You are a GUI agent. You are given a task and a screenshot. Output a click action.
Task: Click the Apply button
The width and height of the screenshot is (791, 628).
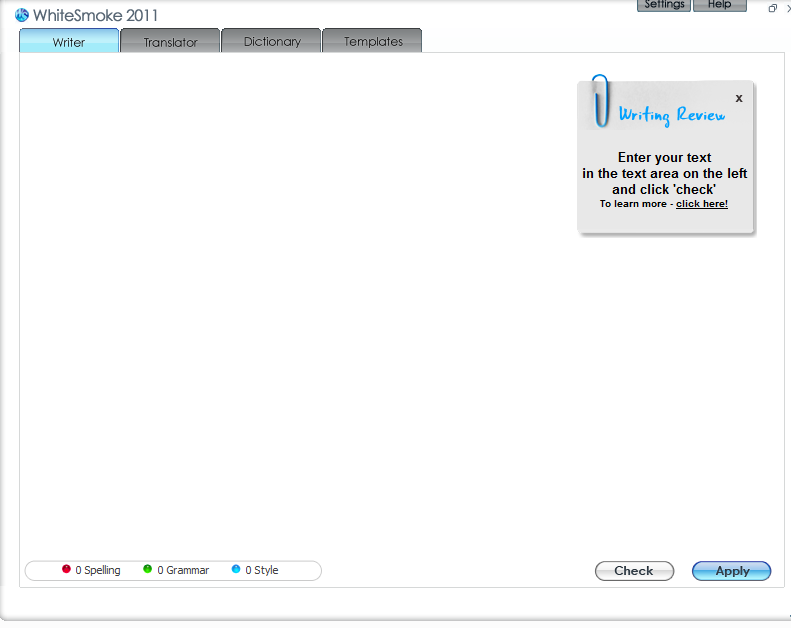pyautogui.click(x=731, y=570)
